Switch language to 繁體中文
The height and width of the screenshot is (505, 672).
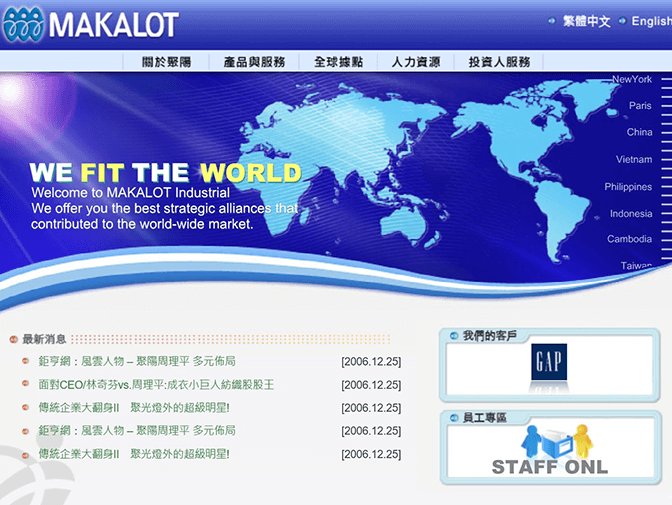(x=586, y=21)
